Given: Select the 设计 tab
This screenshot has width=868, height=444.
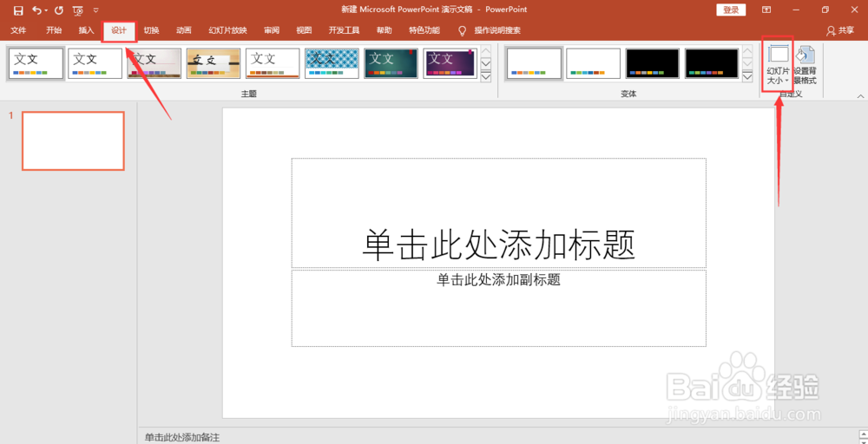Looking at the screenshot, I should [119, 30].
